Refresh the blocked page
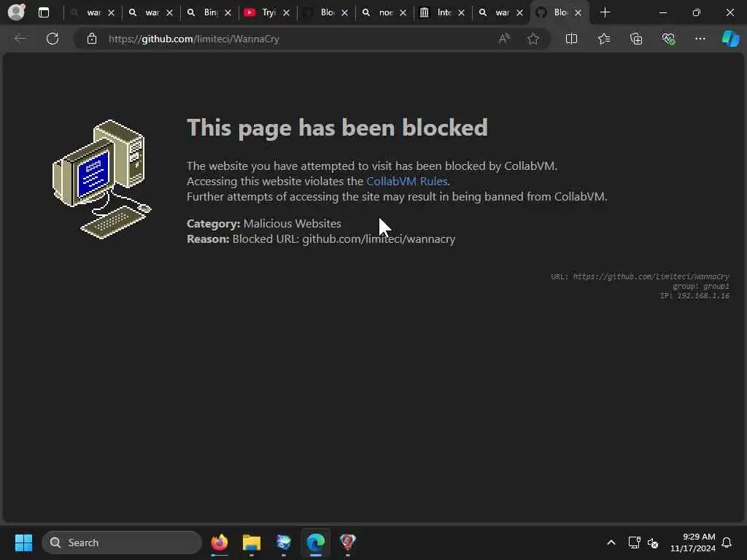 53,39
